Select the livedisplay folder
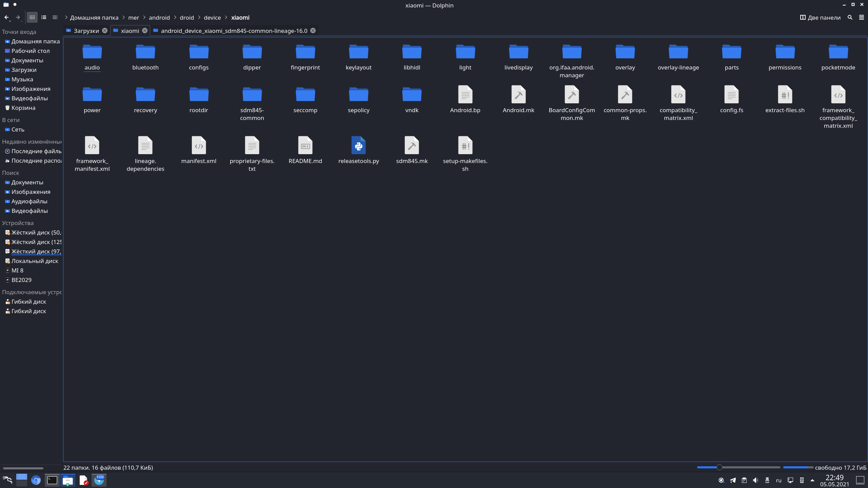This screenshot has height=488, width=868. pyautogui.click(x=518, y=58)
